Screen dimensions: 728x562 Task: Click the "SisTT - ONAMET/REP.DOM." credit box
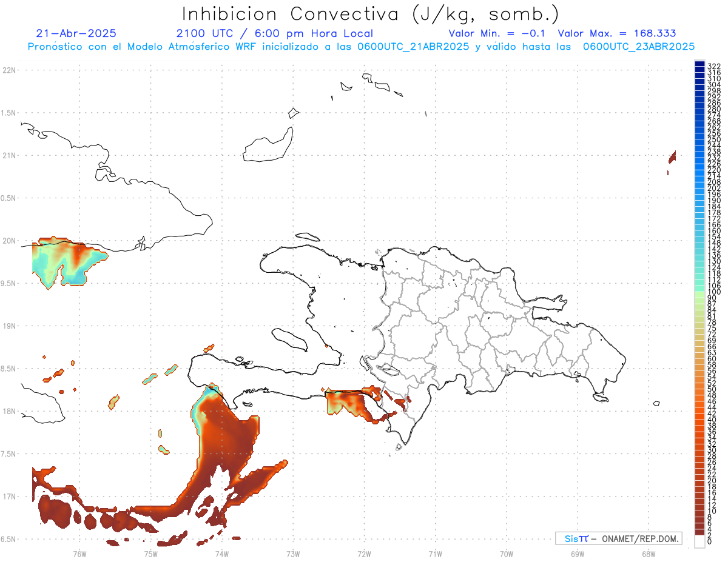point(619,538)
